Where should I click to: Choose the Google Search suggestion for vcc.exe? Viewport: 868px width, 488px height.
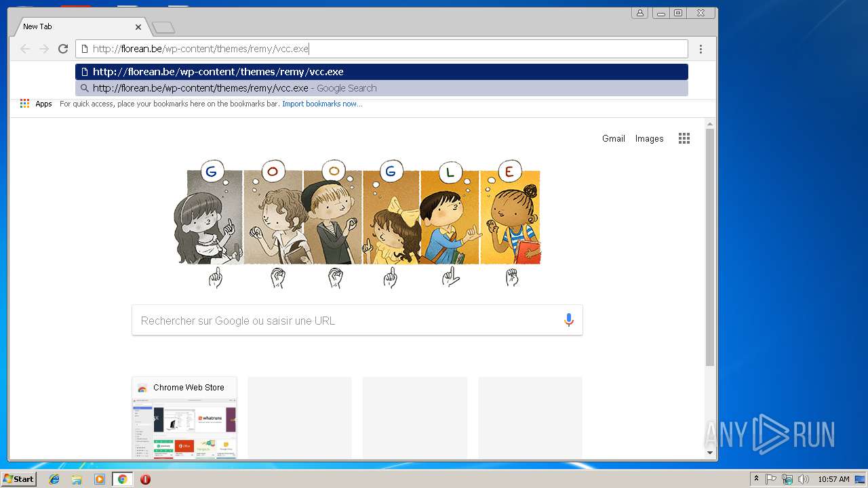382,88
